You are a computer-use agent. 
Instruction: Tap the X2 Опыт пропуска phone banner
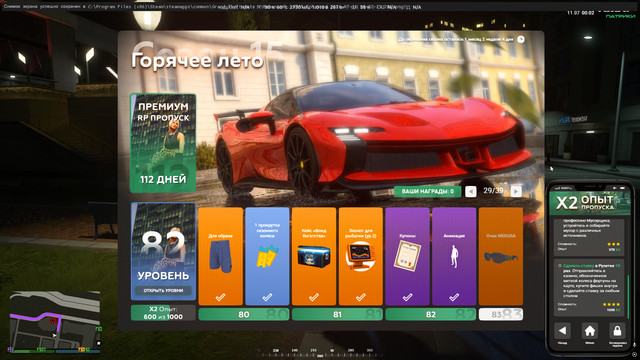(589, 203)
